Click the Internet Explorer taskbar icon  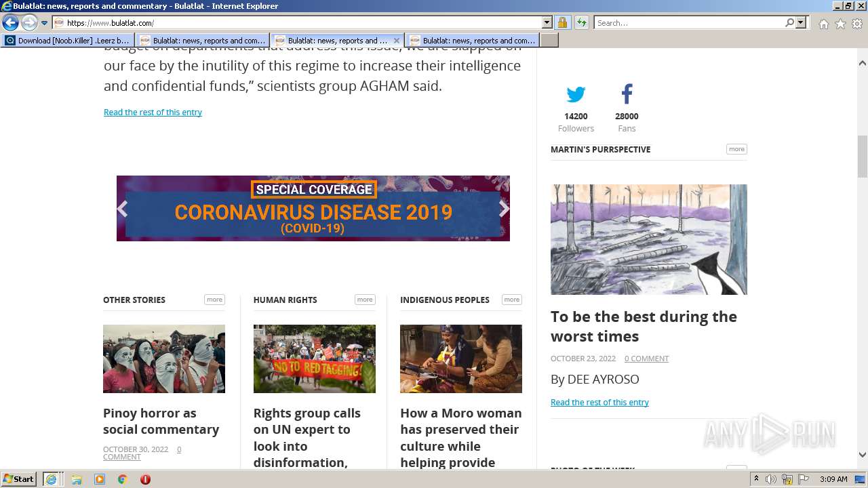coord(52,479)
